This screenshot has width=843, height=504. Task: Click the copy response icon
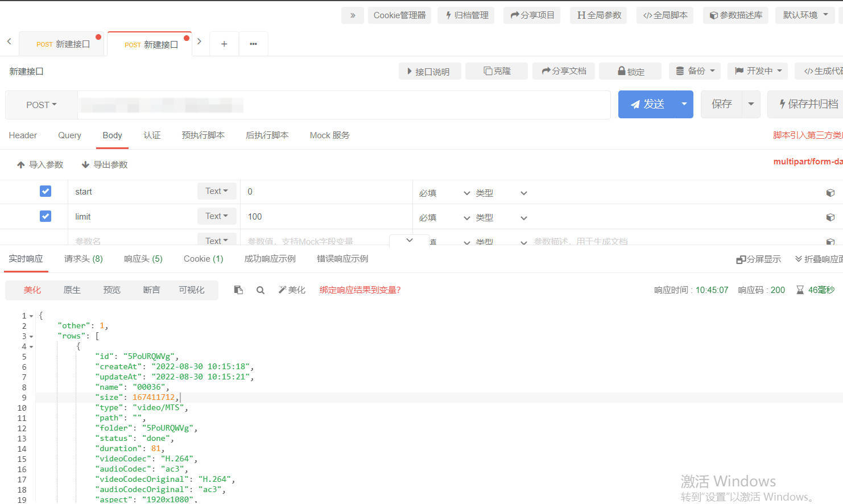238,290
